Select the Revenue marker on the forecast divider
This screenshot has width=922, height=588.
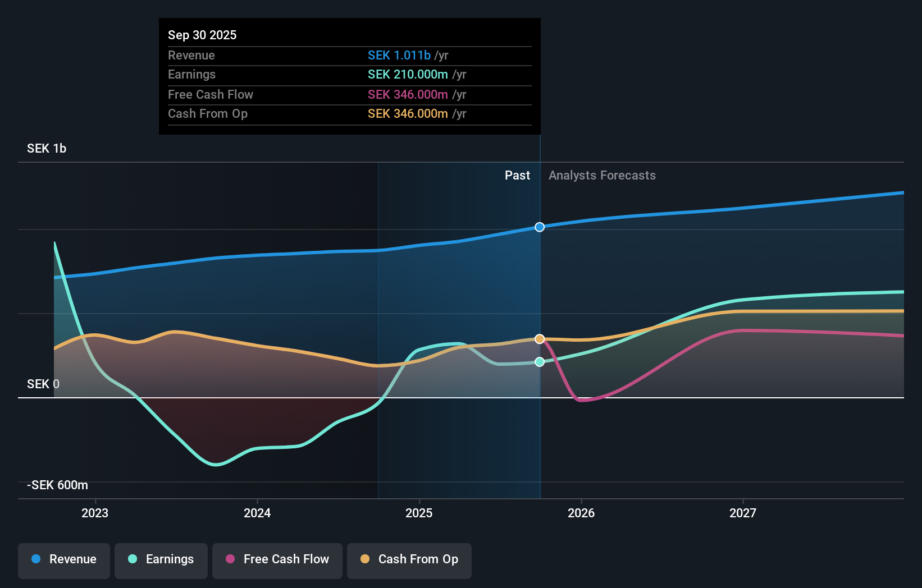pyautogui.click(x=540, y=227)
